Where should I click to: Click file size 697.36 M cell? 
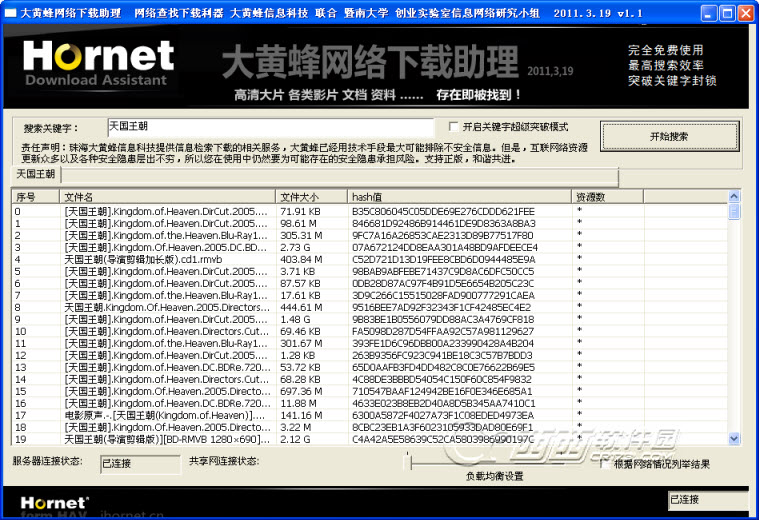coord(301,391)
